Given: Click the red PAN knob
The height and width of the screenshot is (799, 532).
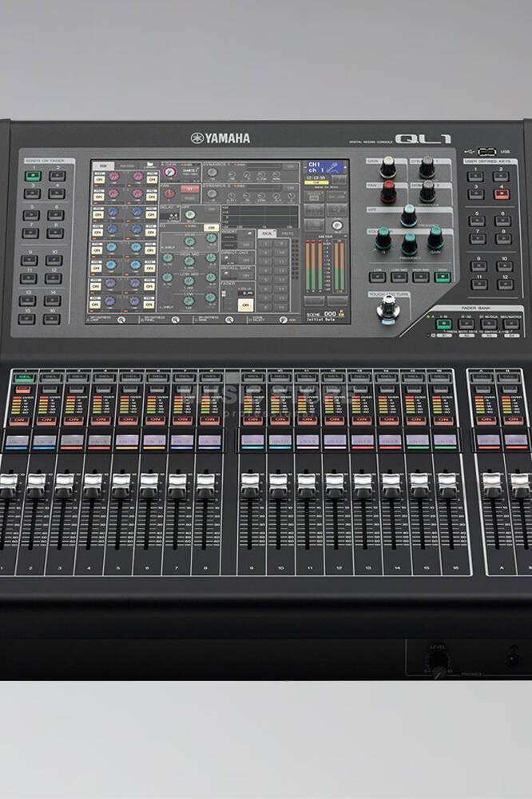Looking at the screenshot, I should 388,191.
